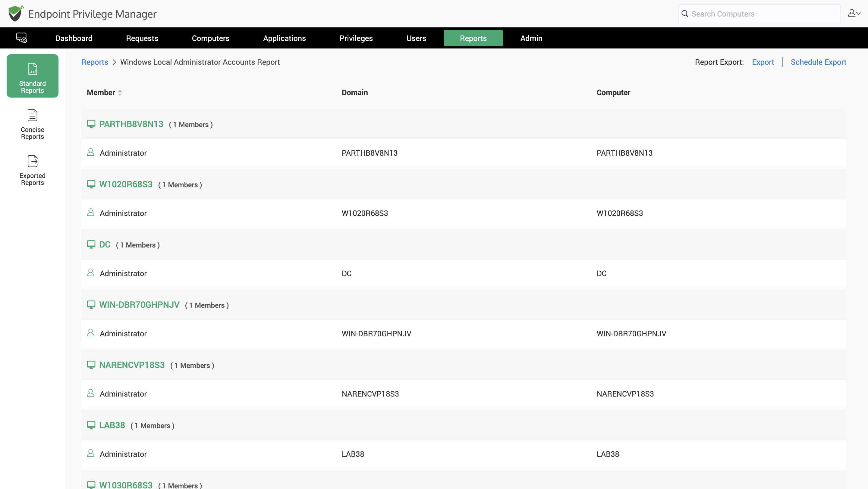Click the Schedule Export link
The width and height of the screenshot is (868, 489).
tap(819, 62)
